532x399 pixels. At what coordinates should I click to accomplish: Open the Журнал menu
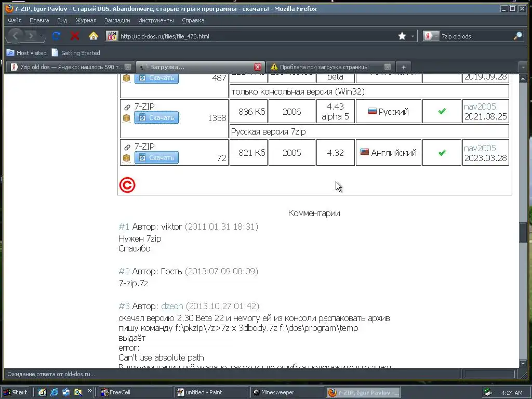(86, 20)
